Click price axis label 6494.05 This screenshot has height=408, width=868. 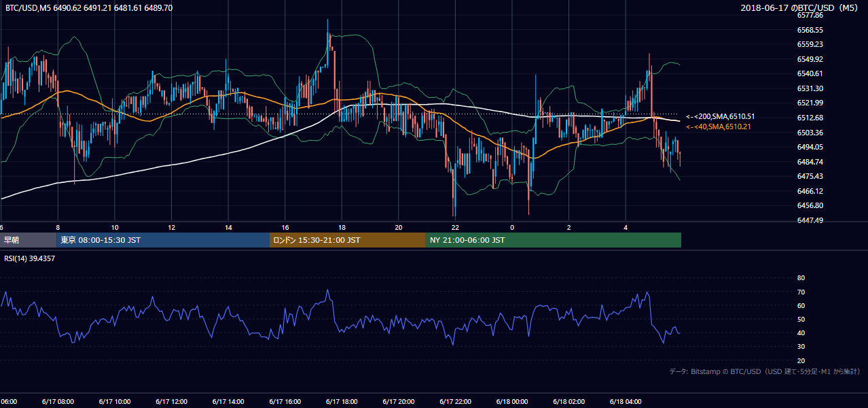(x=810, y=147)
